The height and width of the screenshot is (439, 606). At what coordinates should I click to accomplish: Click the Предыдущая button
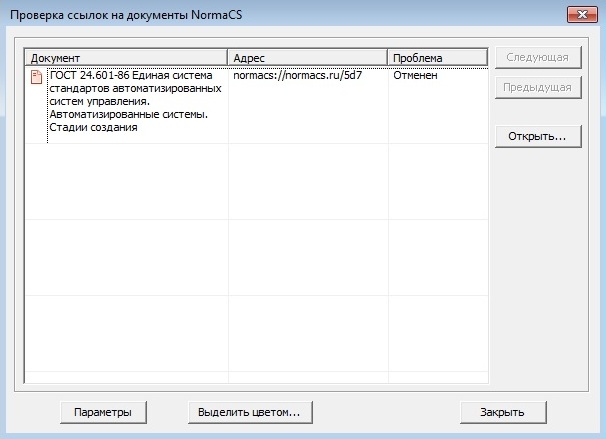pos(538,88)
